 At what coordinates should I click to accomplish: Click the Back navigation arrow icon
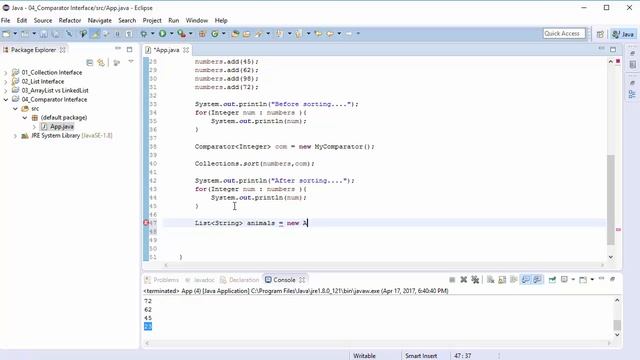(330, 34)
